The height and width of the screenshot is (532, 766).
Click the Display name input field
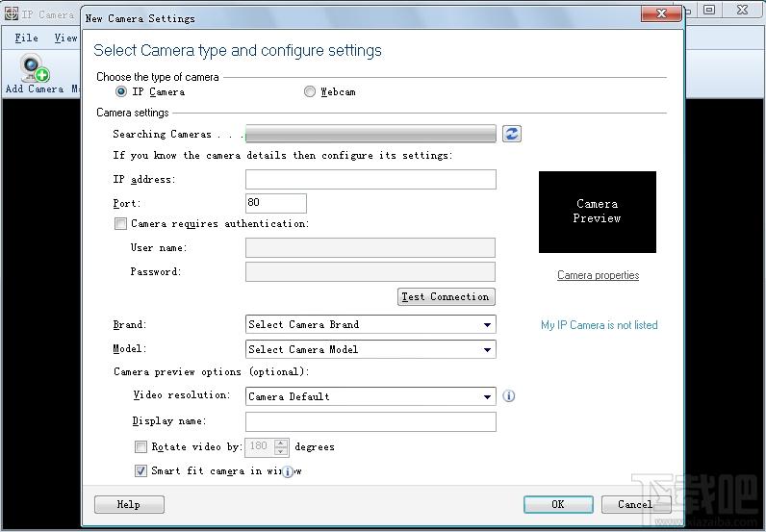(x=370, y=421)
